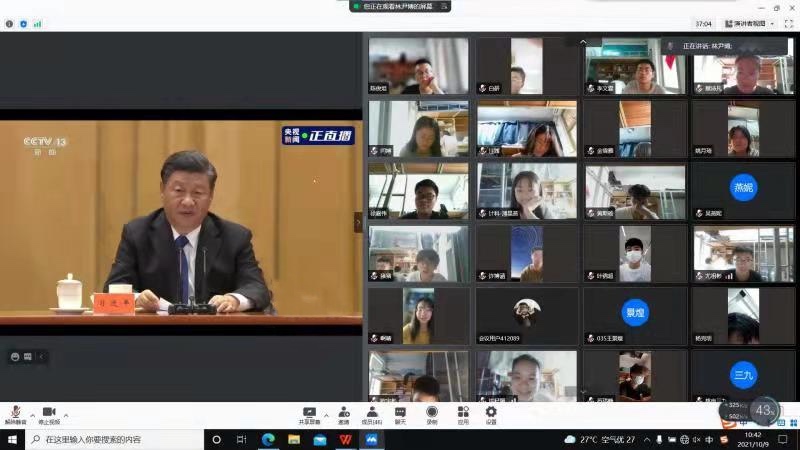
Task: Collapse the gallery panel using the side arrow
Action: tap(358, 223)
